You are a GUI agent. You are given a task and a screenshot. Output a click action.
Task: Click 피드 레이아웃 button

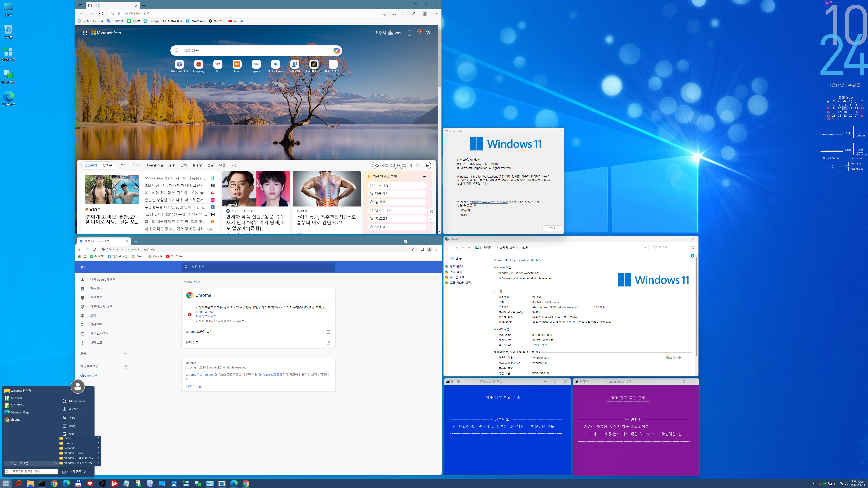[415, 165]
